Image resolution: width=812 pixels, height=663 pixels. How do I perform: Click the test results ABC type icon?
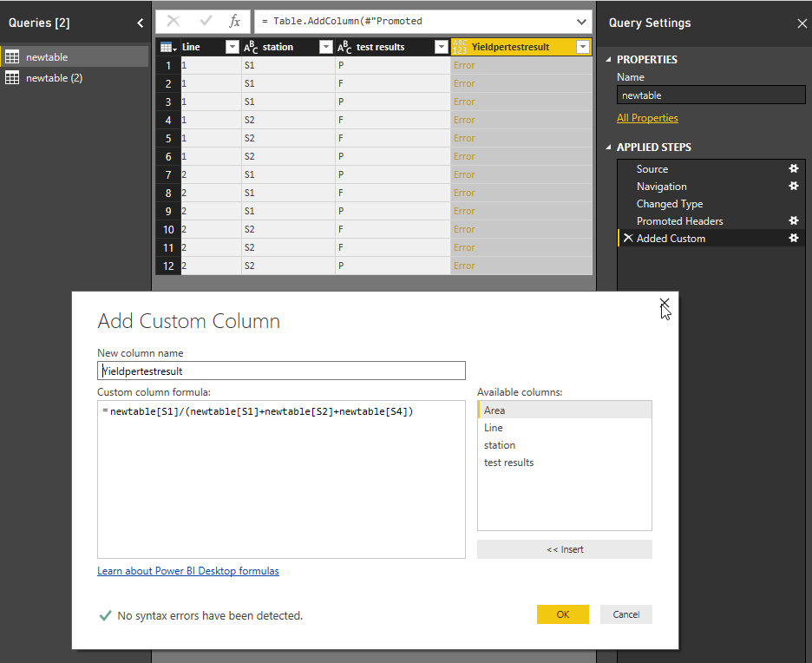(x=344, y=47)
